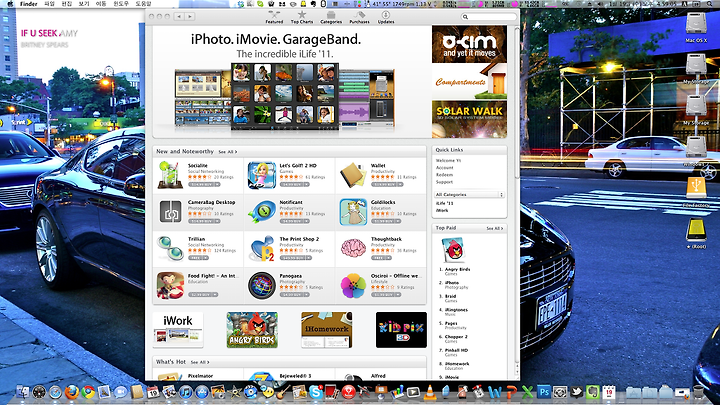Screen dimensions: 720x405
Task: Open the Top Charts section
Action: tap(302, 17)
